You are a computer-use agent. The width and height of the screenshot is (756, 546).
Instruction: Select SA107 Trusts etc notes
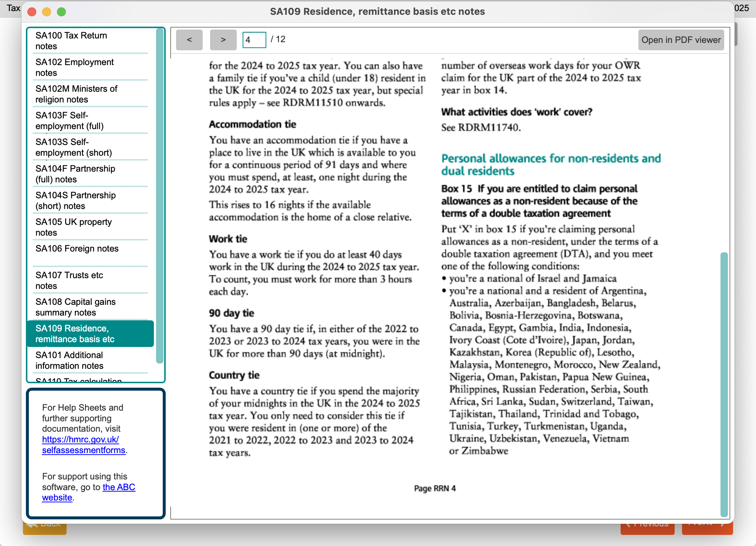(x=91, y=280)
